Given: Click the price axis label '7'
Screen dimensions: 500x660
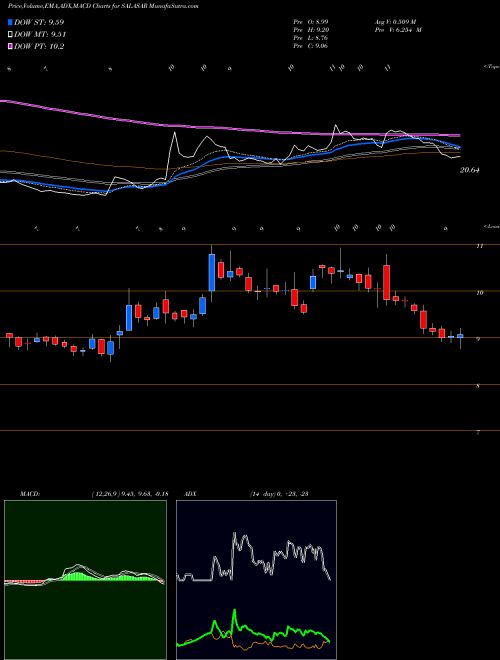Looking at the screenshot, I should [478, 433].
